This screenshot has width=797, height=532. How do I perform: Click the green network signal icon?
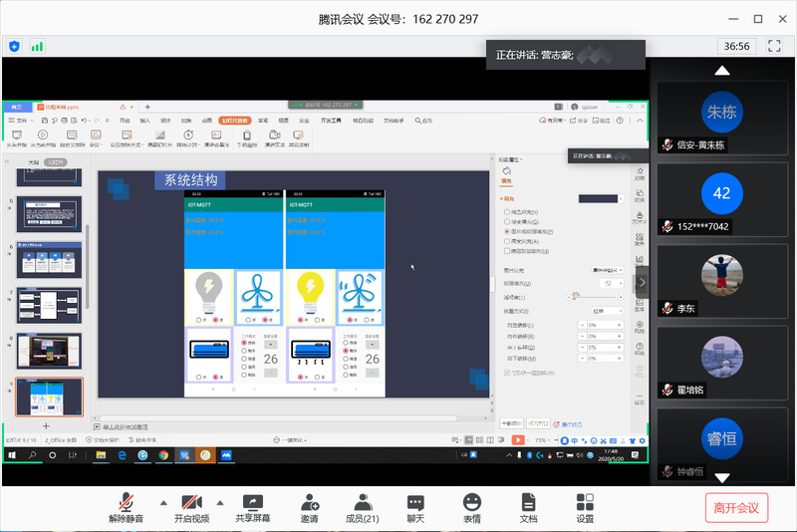pos(37,46)
